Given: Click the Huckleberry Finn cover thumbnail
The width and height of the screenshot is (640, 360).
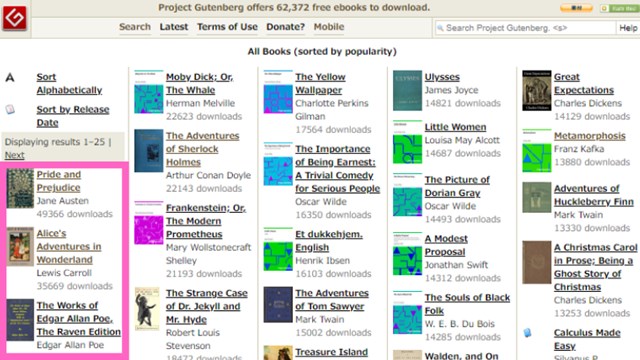Looking at the screenshot, I should click(537, 198).
